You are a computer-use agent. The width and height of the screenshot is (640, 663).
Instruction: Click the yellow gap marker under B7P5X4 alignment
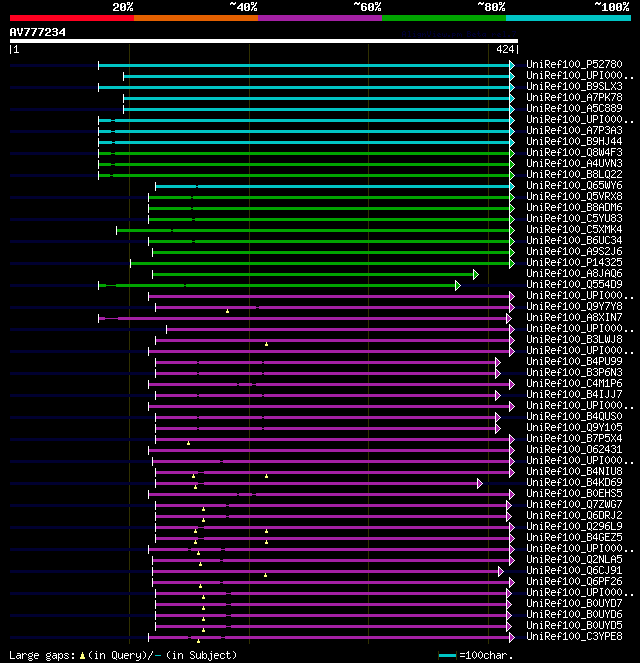pos(189,443)
